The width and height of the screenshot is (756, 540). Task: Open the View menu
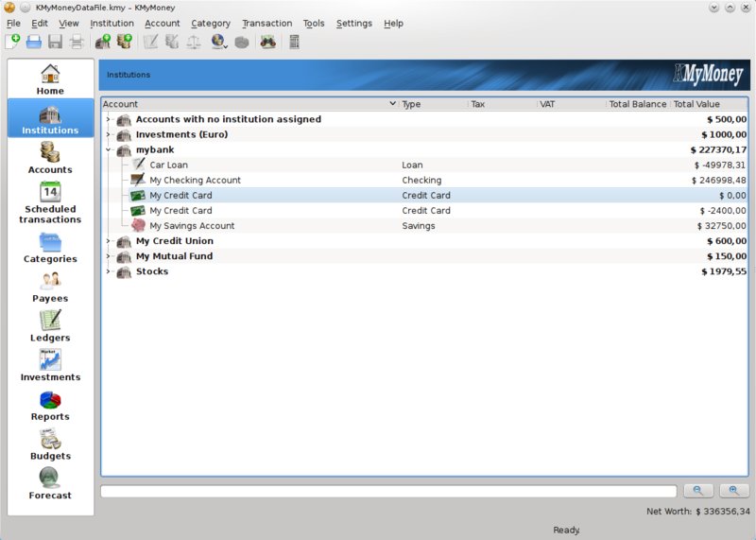click(69, 23)
